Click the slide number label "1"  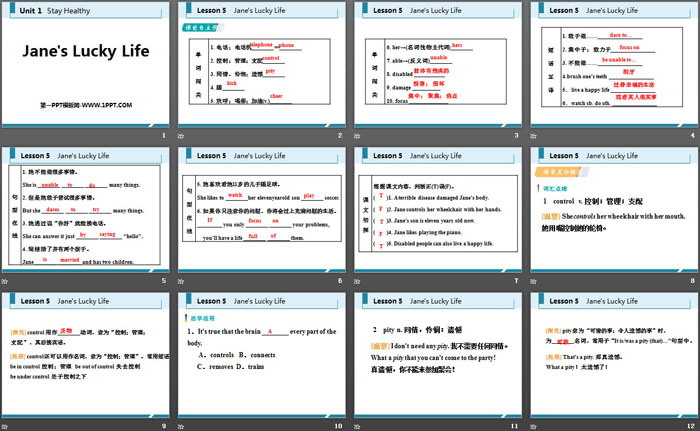coord(164,135)
